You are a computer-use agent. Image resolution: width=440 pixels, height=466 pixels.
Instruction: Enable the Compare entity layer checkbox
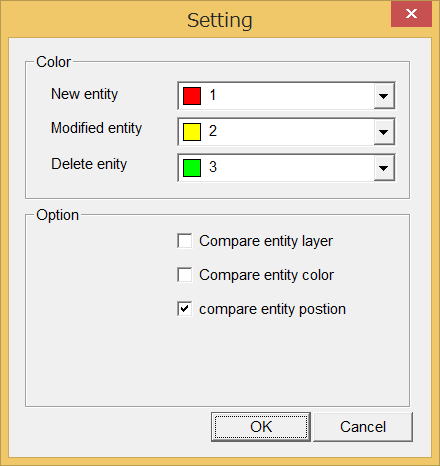185,241
